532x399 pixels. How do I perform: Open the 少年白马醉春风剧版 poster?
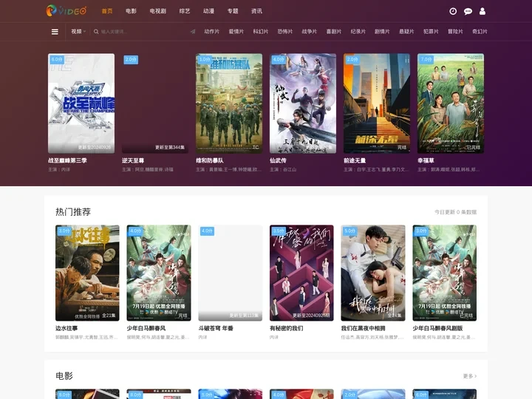pos(445,273)
